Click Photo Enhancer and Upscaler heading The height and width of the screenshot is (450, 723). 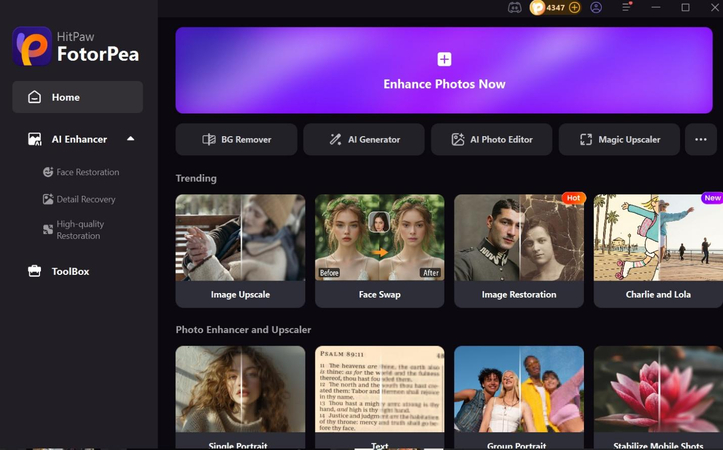click(243, 330)
